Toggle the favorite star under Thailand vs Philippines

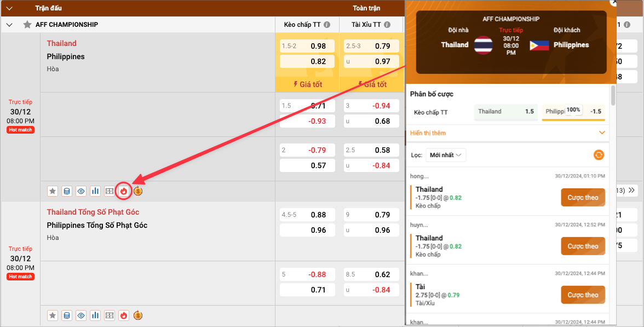click(53, 191)
